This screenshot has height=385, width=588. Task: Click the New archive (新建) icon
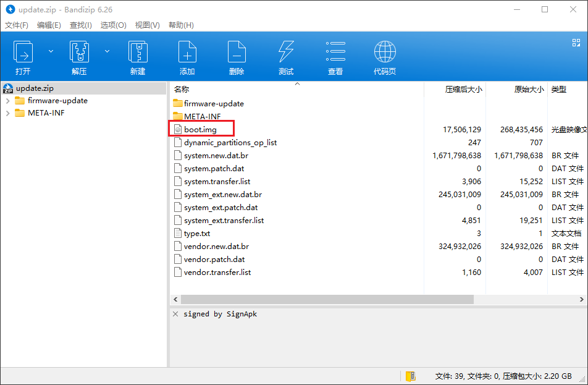coord(138,52)
